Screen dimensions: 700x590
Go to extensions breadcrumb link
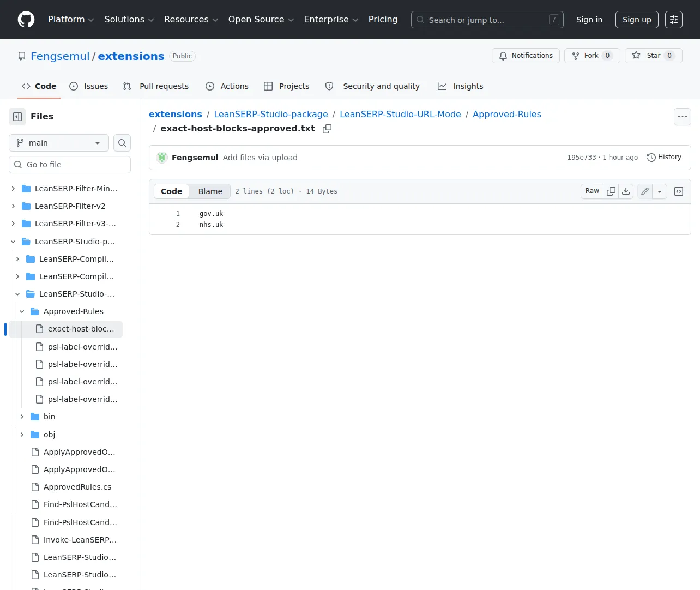click(176, 114)
